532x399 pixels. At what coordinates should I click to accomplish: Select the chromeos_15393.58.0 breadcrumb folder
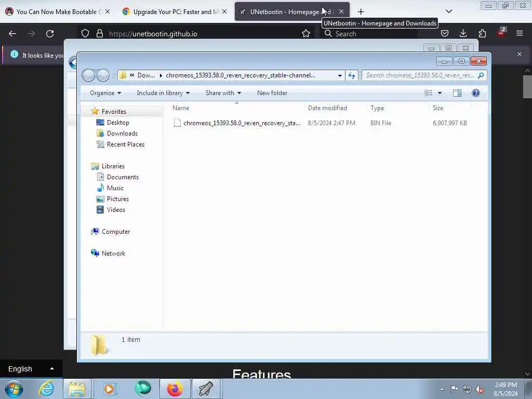pos(241,75)
